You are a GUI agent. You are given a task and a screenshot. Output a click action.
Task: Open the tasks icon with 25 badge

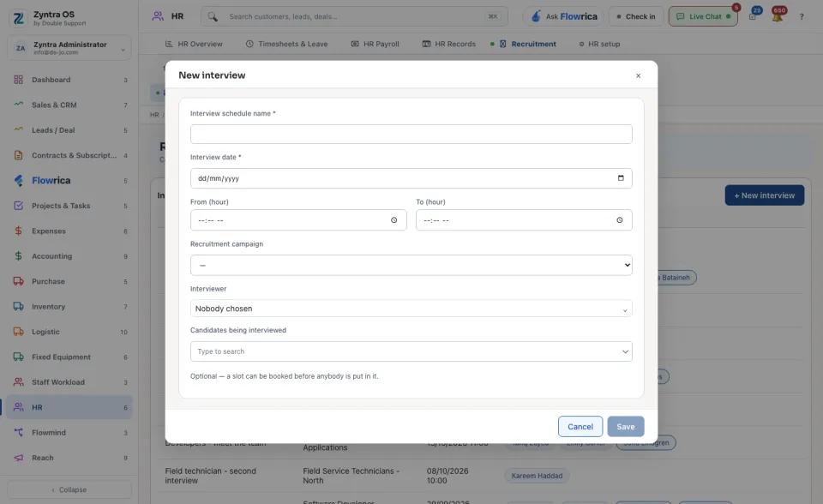click(754, 15)
